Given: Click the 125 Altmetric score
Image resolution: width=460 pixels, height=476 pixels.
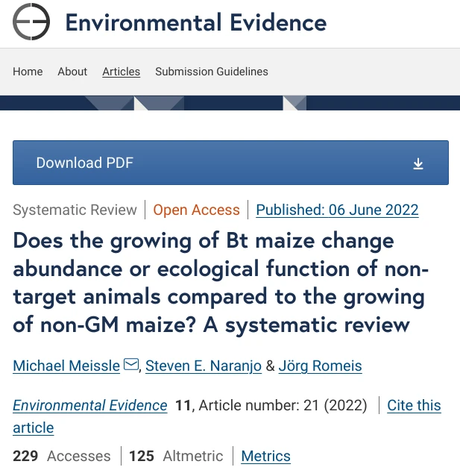Looking at the screenshot, I should coord(176,455).
